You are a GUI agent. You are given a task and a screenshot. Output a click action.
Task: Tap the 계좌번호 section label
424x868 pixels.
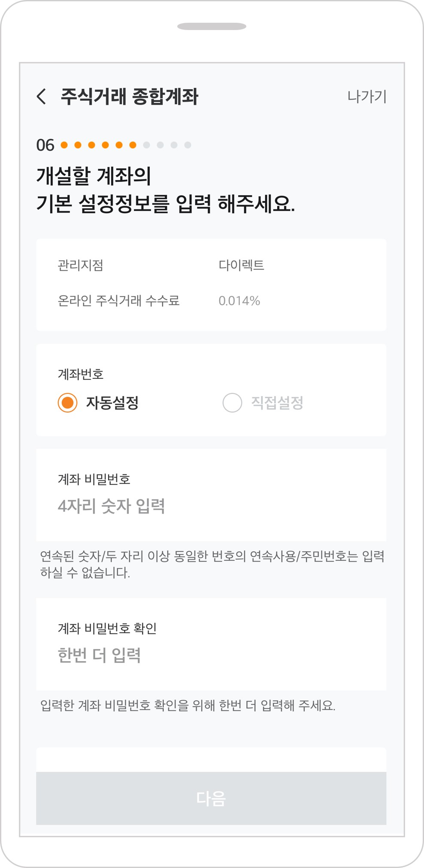pos(81,374)
